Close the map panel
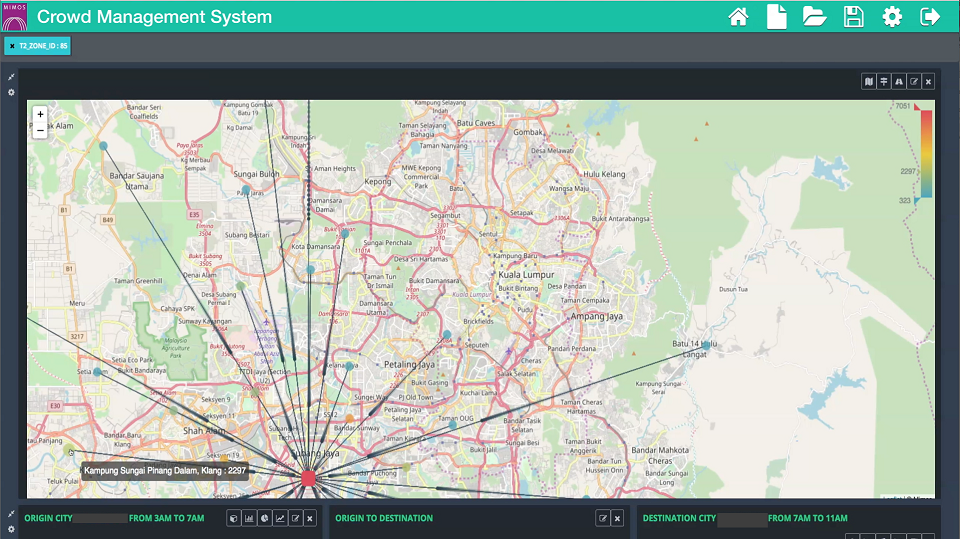 pos(929,81)
